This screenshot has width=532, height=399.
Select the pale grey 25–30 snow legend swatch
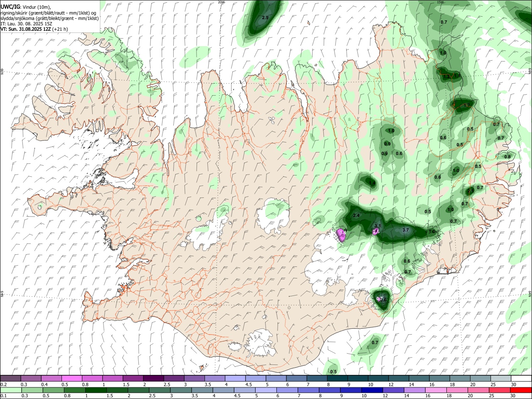[501, 379]
